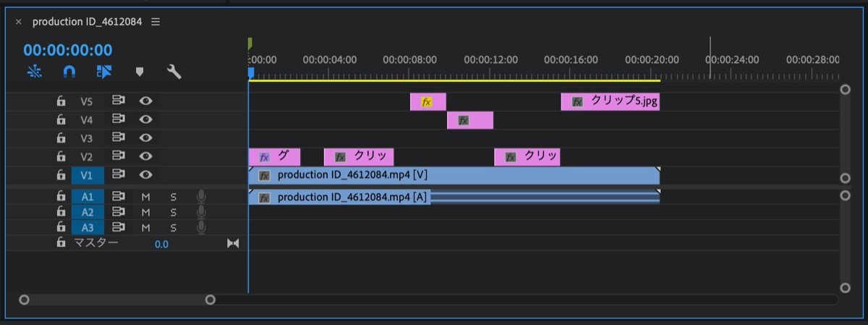This screenshot has height=325, width=868.
Task: Select the V4 track target label
Action: click(x=87, y=120)
